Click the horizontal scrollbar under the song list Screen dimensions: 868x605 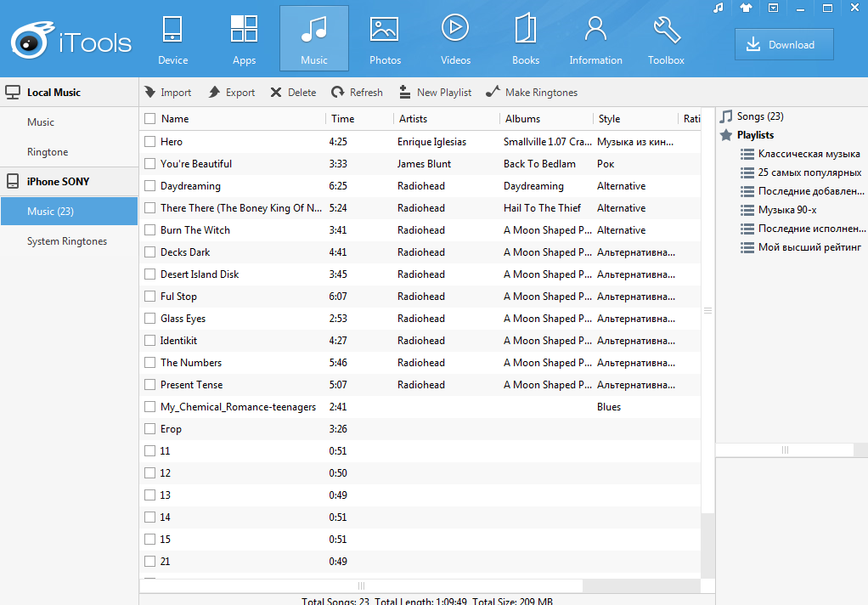click(361, 585)
